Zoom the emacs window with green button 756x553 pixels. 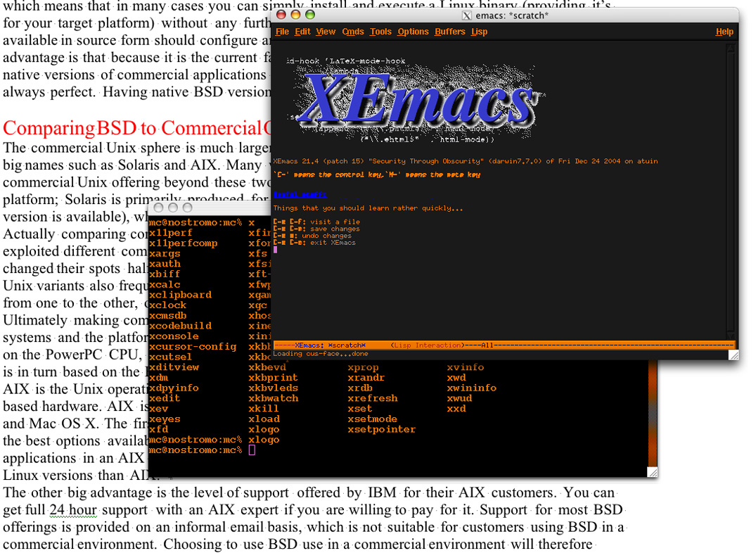click(310, 15)
